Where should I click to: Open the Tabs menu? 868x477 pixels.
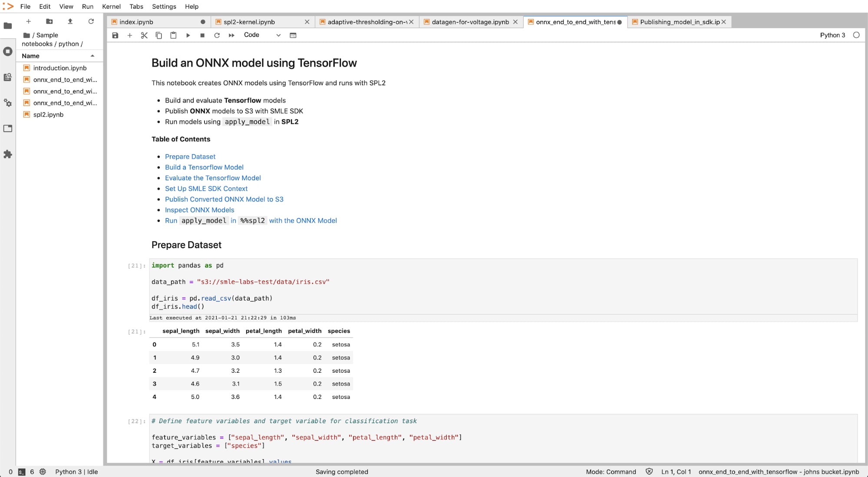[x=136, y=7]
